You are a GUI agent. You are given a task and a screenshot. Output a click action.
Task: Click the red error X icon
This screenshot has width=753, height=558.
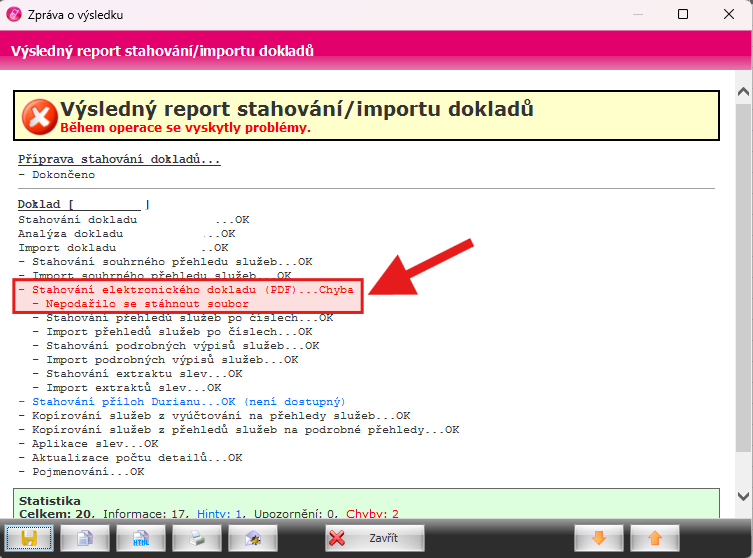click(x=39, y=115)
